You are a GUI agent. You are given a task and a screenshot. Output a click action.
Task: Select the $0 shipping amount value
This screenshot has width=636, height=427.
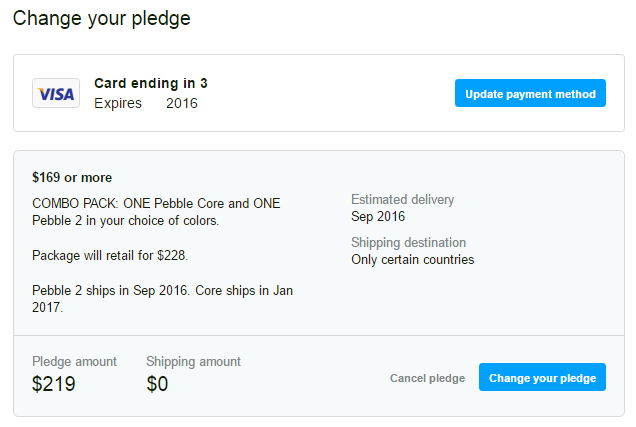coord(157,384)
